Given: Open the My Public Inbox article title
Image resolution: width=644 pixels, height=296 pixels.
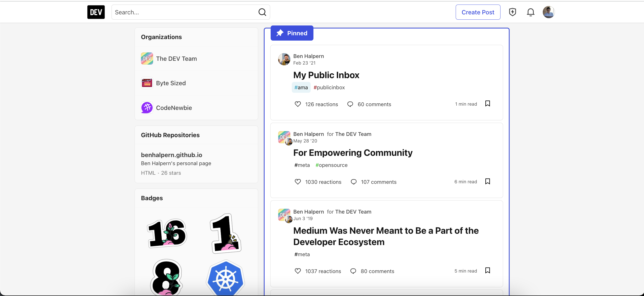Looking at the screenshot, I should 326,75.
